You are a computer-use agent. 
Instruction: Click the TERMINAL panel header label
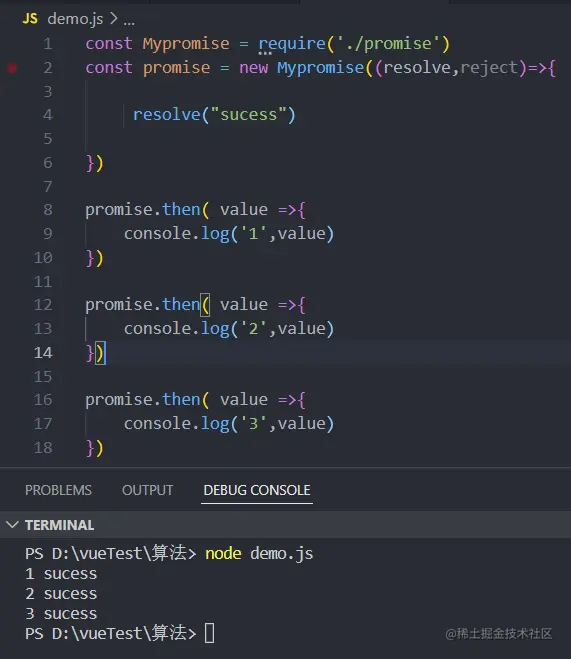point(60,525)
